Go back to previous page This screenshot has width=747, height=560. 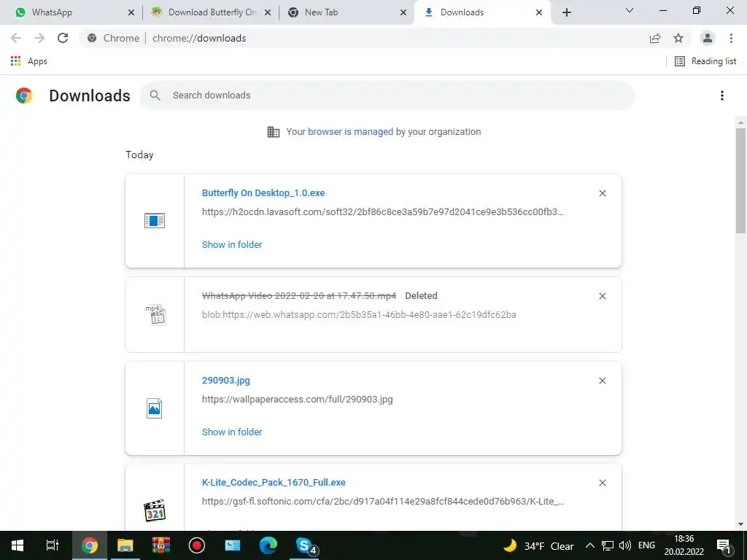pyautogui.click(x=16, y=38)
